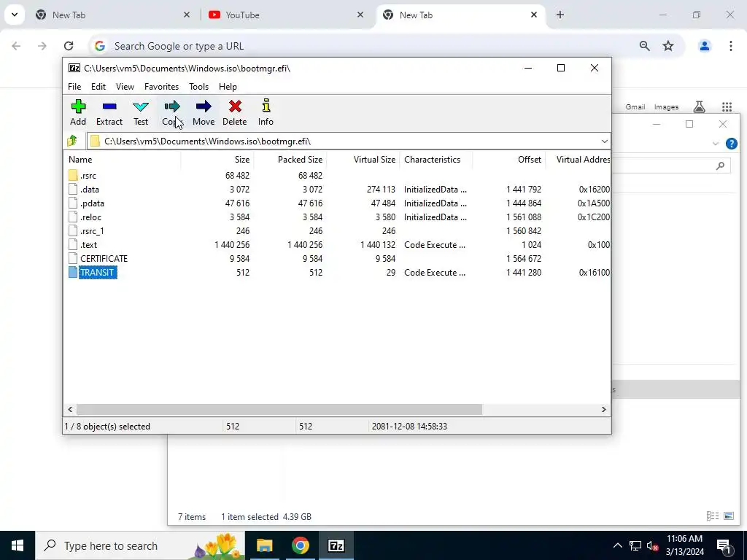Show hidden system tray icons
Image resolution: width=747 pixels, height=560 pixels.
pos(617,545)
